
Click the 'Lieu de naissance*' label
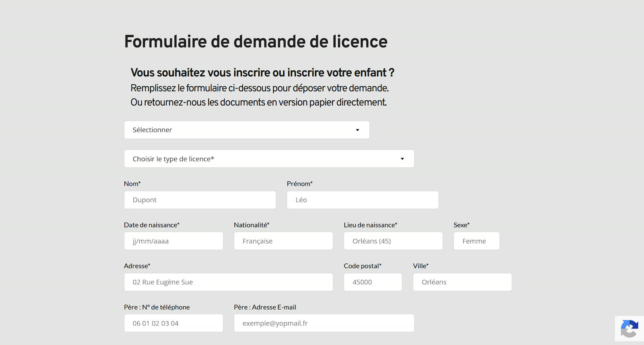coord(370,225)
